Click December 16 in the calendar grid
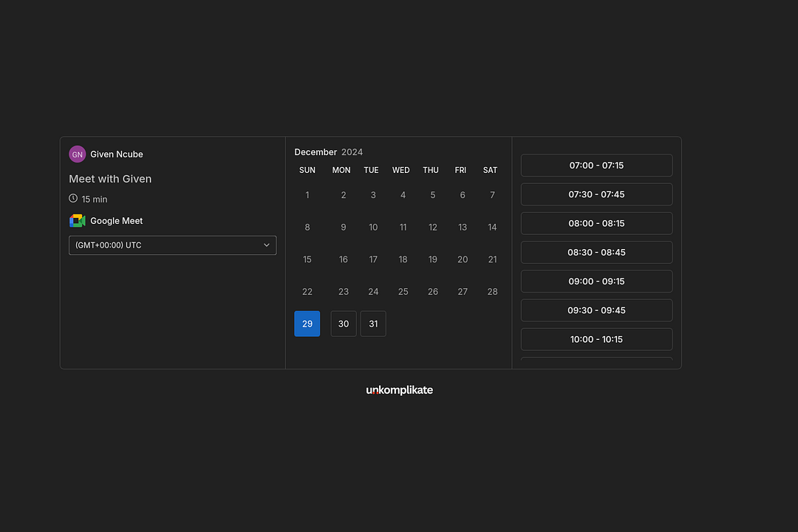 click(344, 259)
